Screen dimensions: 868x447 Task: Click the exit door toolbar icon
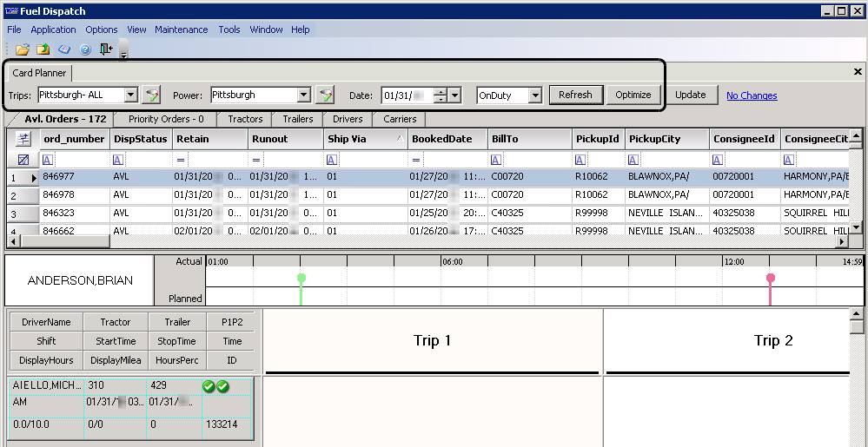tap(105, 49)
